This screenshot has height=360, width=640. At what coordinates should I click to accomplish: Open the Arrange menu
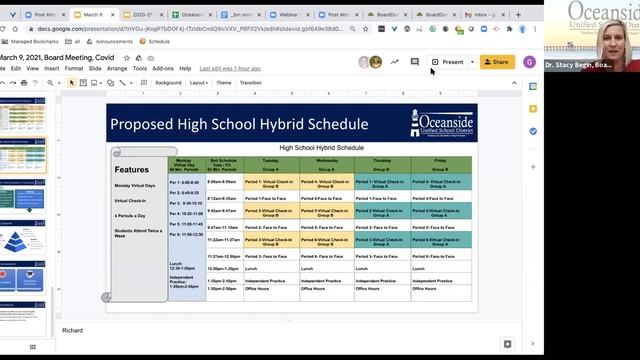(117, 69)
